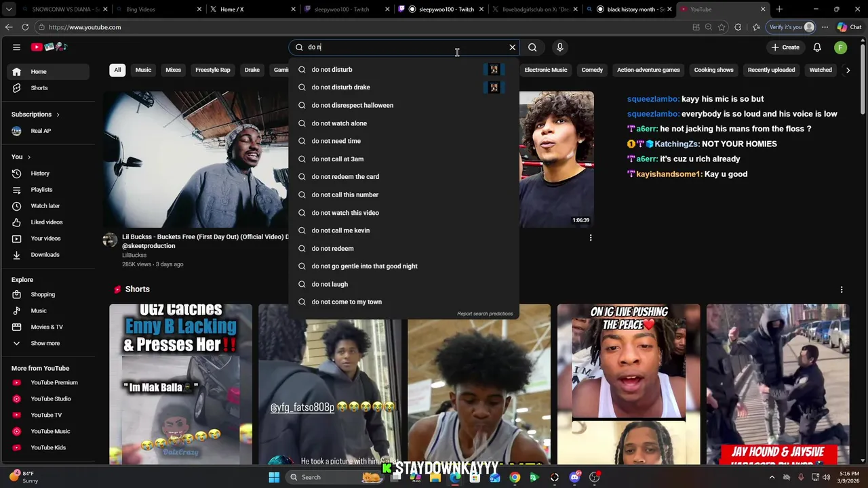868x488 pixels.
Task: Open the browser zoom magnifier icon
Action: 709,27
